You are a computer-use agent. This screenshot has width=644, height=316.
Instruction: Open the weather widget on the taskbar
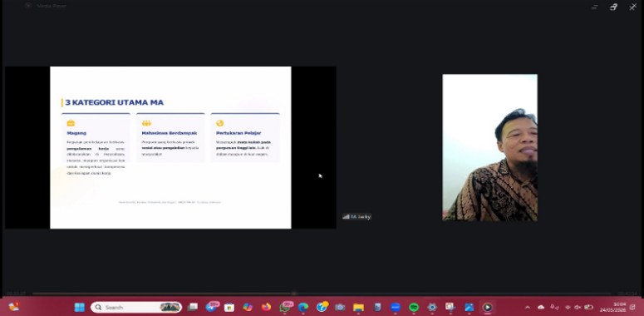[13, 307]
